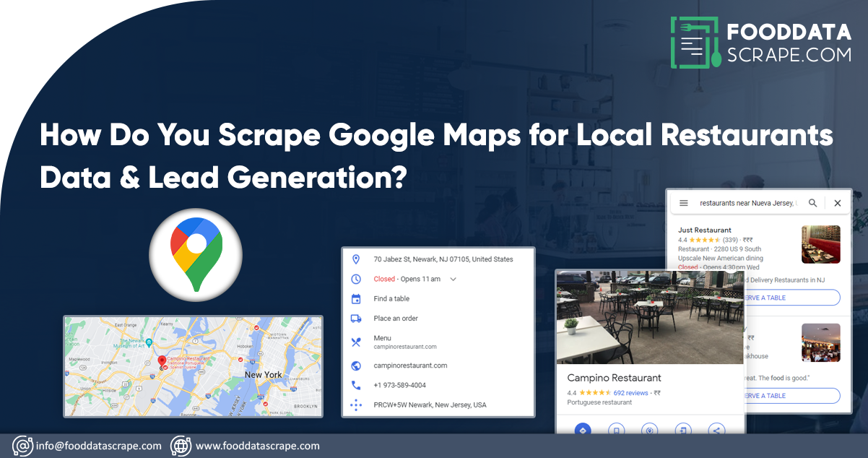Click the Find a table option
The image size is (868, 458).
(391, 298)
